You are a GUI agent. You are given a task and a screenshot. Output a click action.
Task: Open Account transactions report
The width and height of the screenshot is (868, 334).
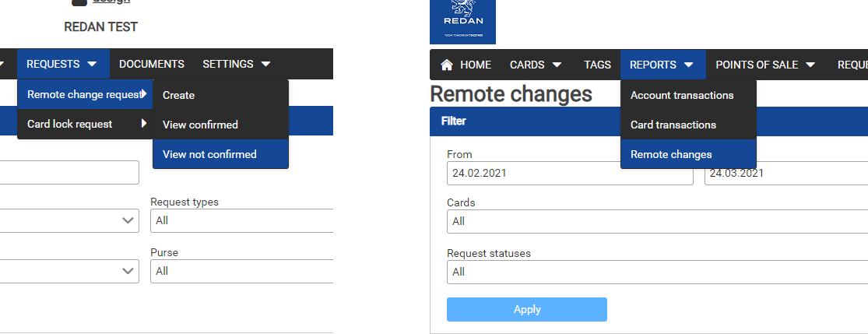(x=682, y=95)
